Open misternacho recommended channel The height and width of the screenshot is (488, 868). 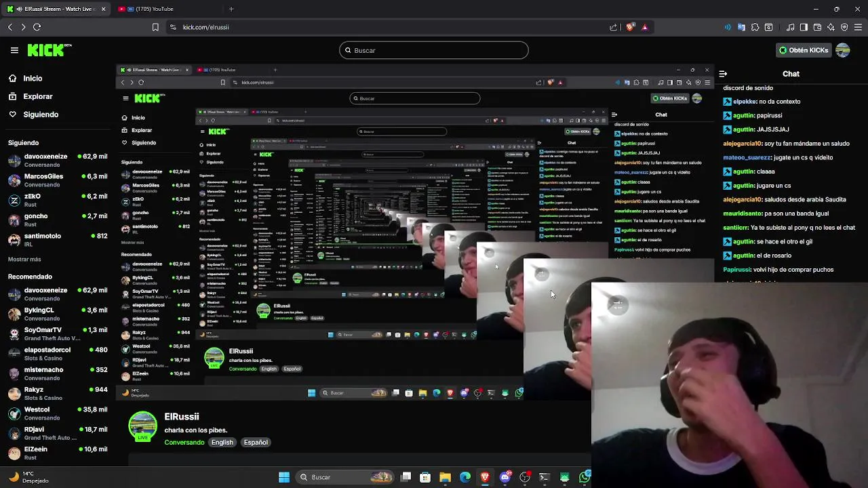pyautogui.click(x=58, y=373)
